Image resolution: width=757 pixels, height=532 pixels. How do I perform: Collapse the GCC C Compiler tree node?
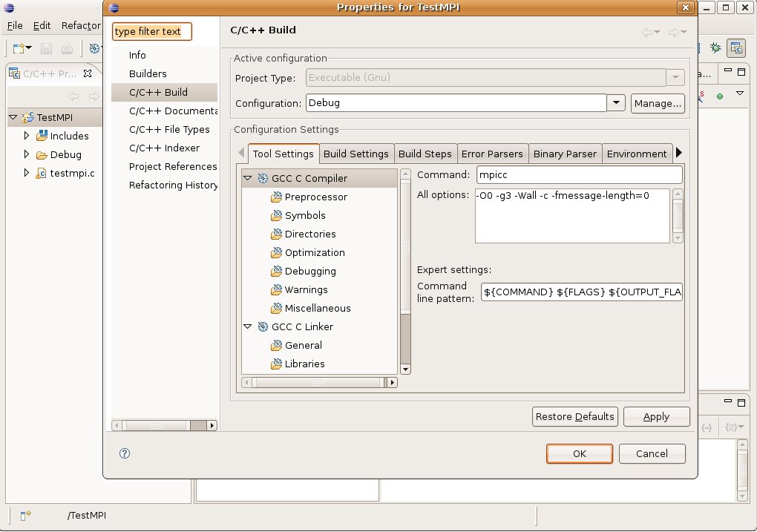(248, 178)
